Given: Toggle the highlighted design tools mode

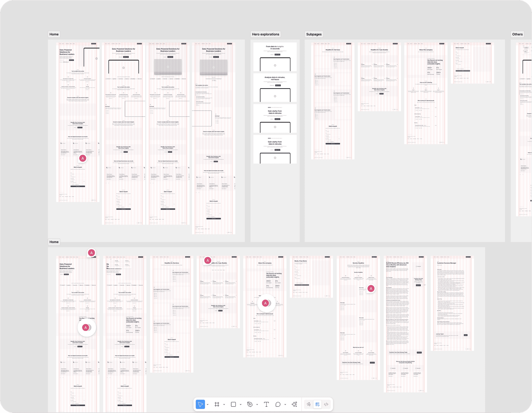Looking at the screenshot, I should [x=317, y=404].
